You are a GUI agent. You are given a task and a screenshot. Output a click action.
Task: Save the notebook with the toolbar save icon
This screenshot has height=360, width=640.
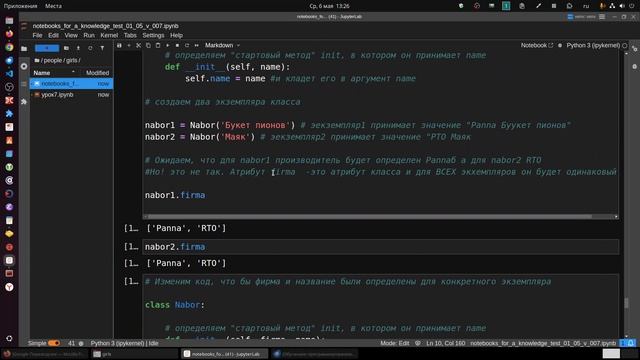coord(119,45)
